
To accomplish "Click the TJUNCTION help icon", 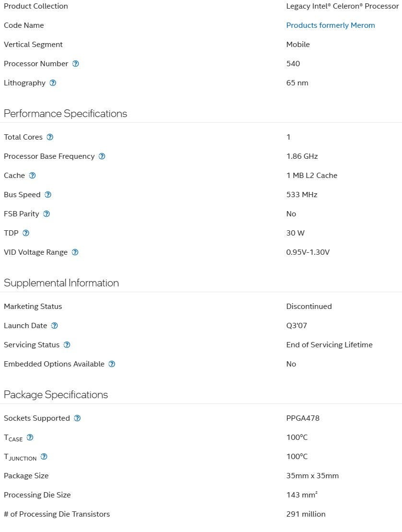I will pyautogui.click(x=44, y=457).
